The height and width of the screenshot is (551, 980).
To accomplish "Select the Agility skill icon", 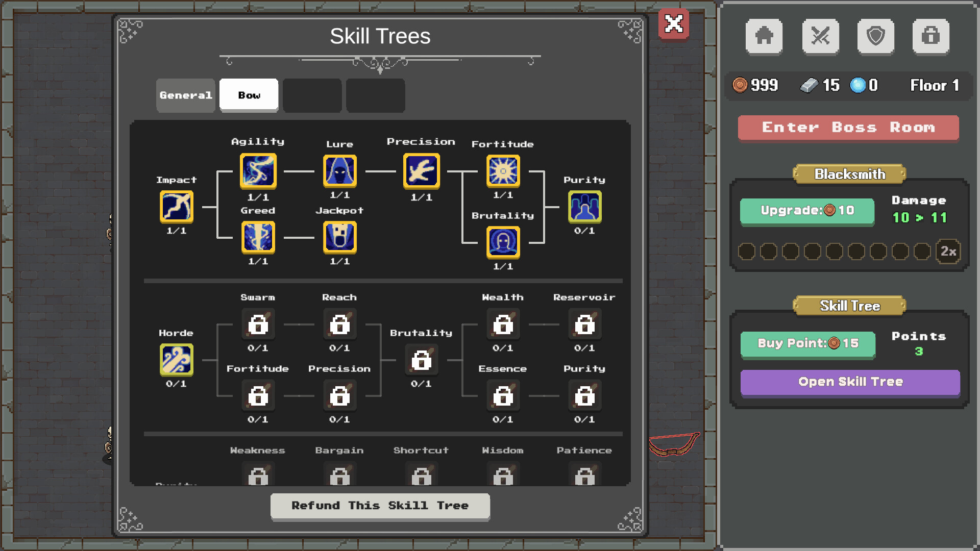I will (258, 171).
